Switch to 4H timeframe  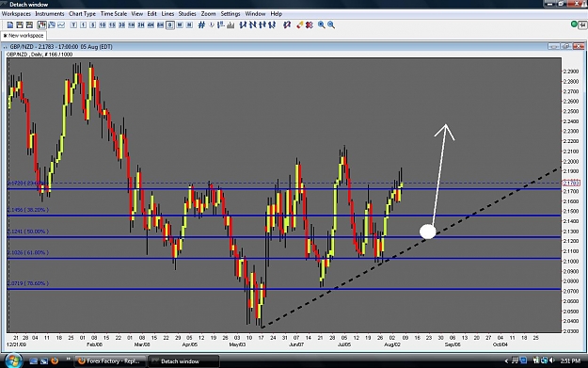pyautogui.click(x=151, y=25)
